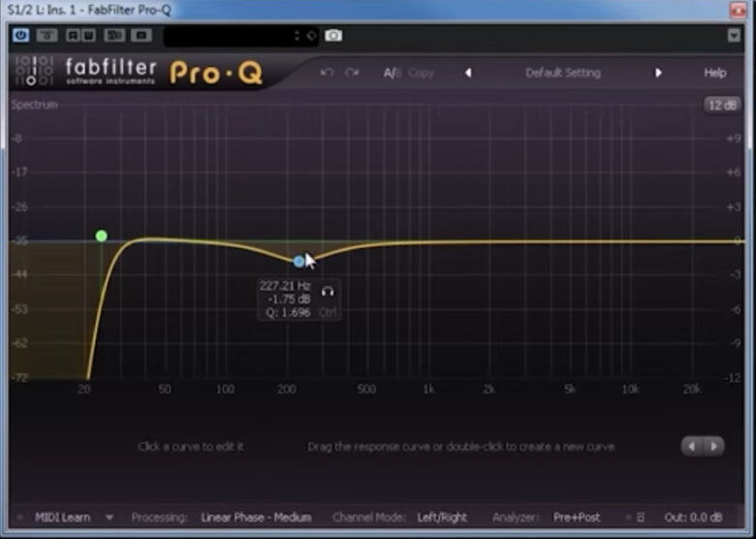
Task: Select the green low-cut band dot
Action: pos(101,236)
